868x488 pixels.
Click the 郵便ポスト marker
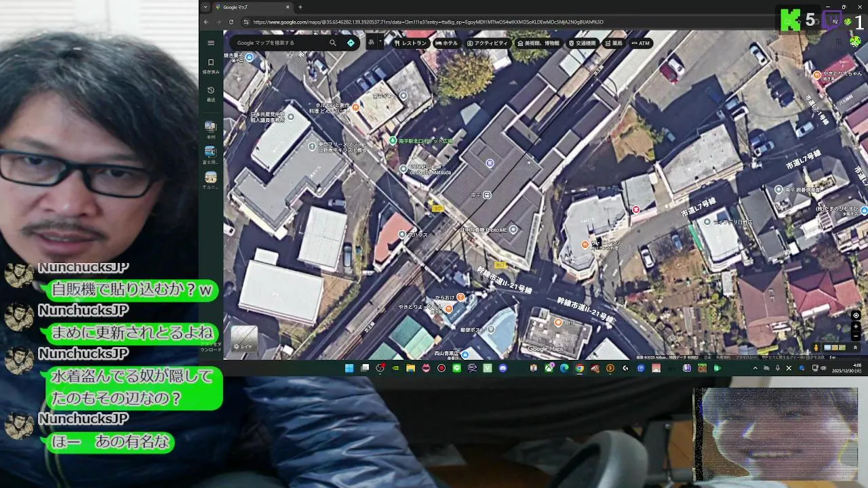tap(491, 329)
